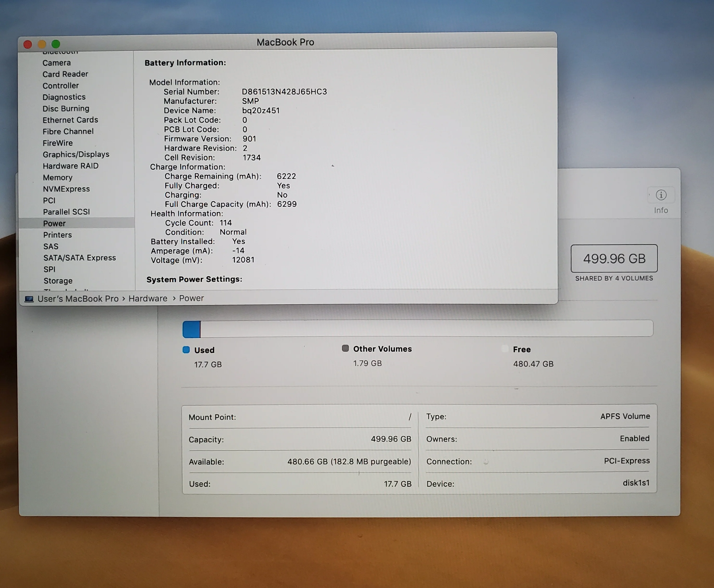Select NVMExpress in the sidebar
This screenshot has width=714, height=588.
click(x=66, y=189)
